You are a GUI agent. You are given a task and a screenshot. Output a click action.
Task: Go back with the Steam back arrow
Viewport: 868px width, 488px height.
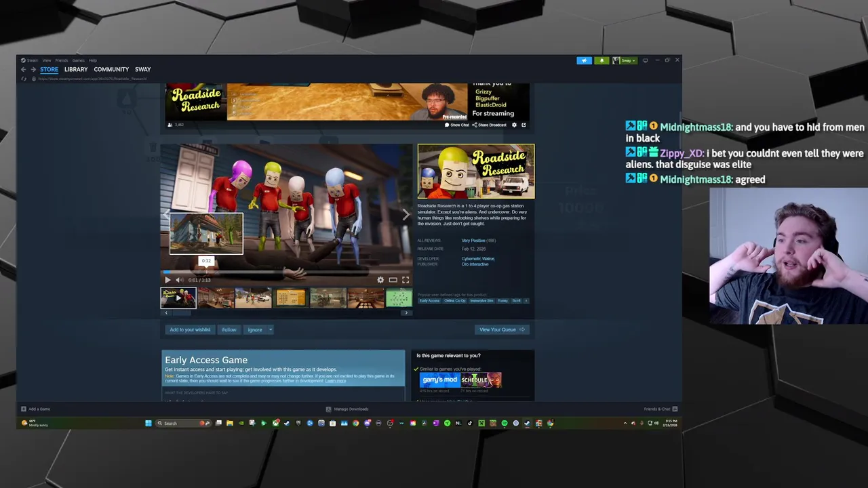[23, 69]
